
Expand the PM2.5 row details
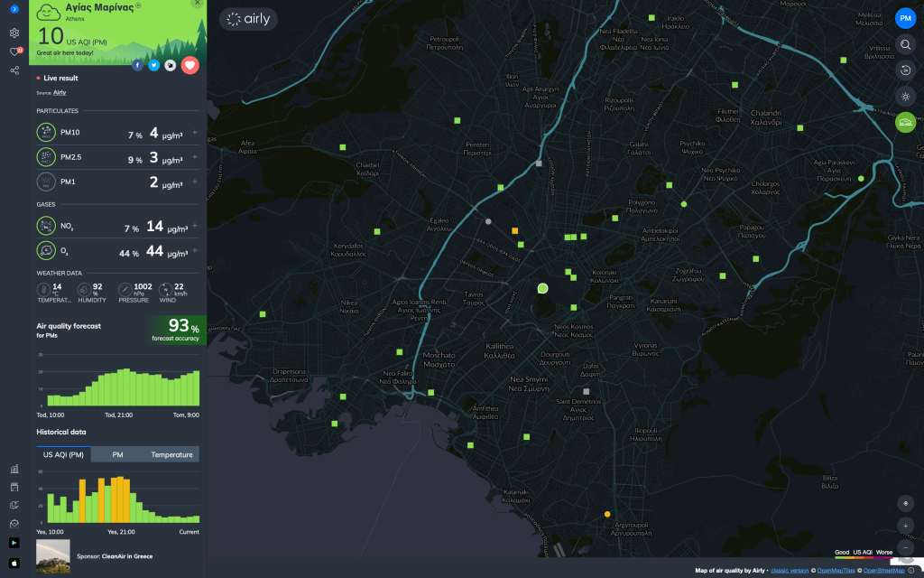click(x=194, y=157)
